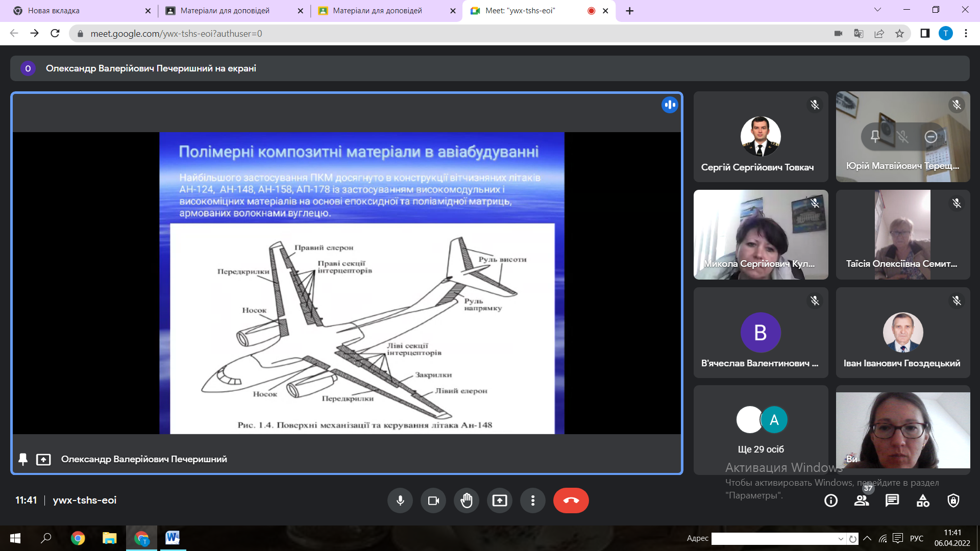Show the participants people panel

[862, 500]
